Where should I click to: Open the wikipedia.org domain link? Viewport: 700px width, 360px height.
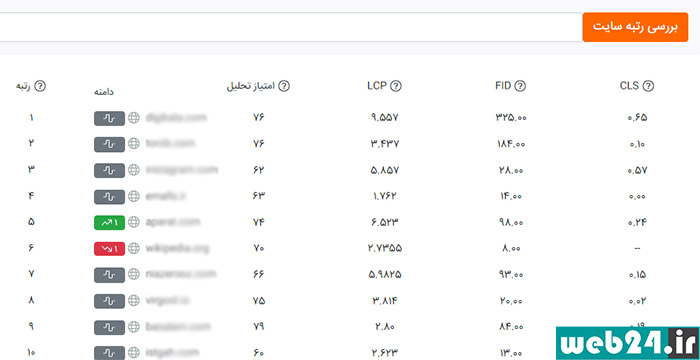177,248
